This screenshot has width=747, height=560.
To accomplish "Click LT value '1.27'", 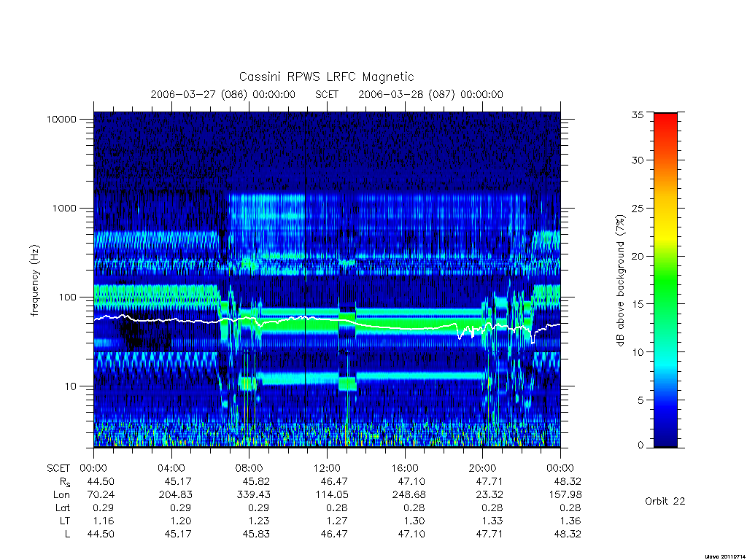I will [x=337, y=521].
